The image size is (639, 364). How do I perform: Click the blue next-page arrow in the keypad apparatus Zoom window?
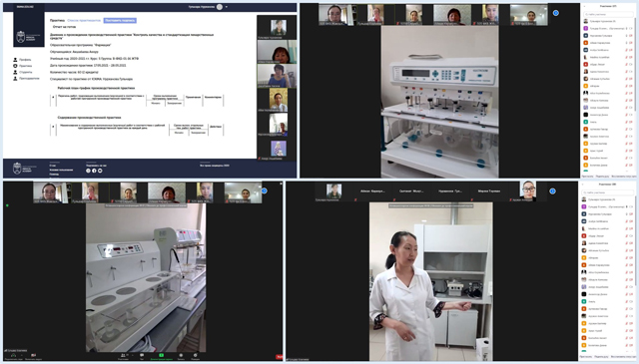(556, 13)
